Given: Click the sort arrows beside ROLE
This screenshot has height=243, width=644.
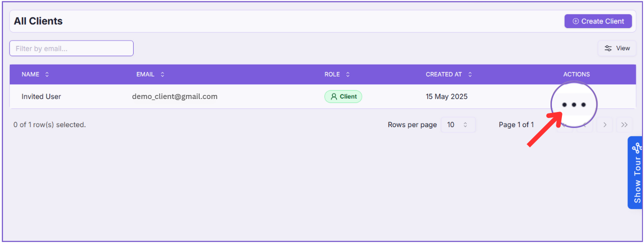Looking at the screenshot, I should click(348, 74).
